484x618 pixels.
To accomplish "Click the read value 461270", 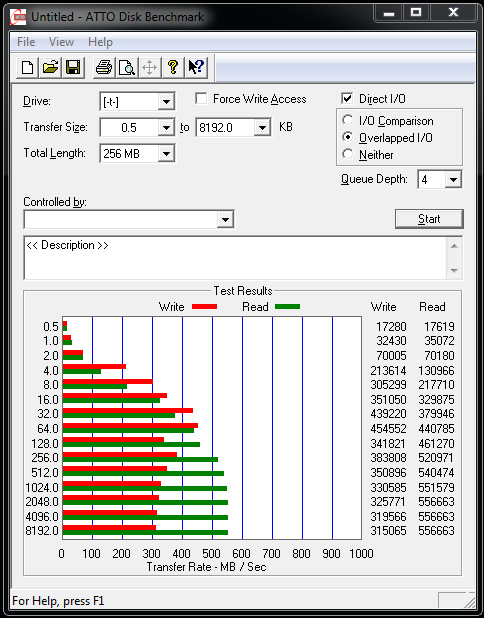I will click(x=436, y=443).
